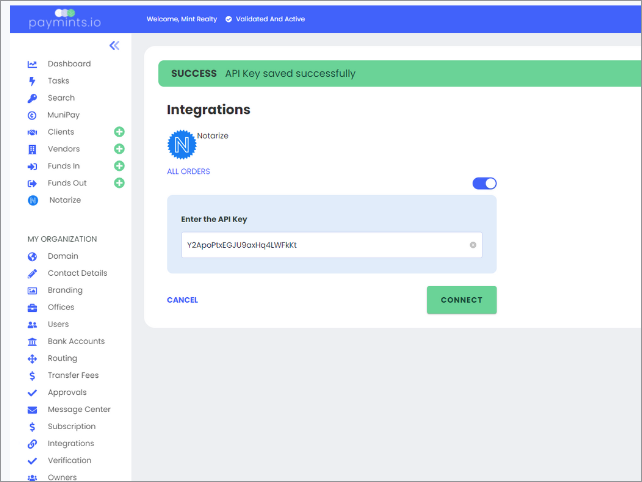This screenshot has height=482, width=642.
Task: Open the MuniPay menu item
Action: point(63,115)
